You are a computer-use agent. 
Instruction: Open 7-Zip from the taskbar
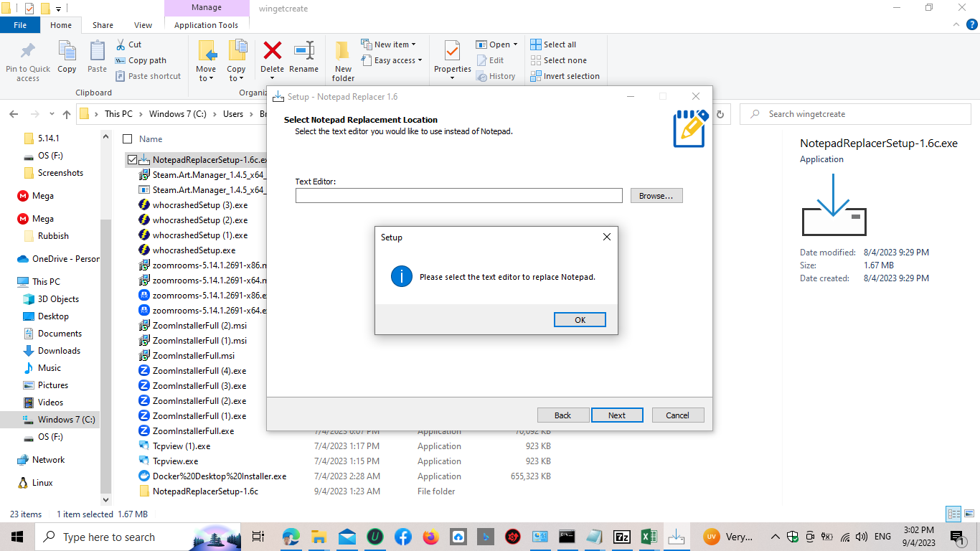click(x=622, y=536)
